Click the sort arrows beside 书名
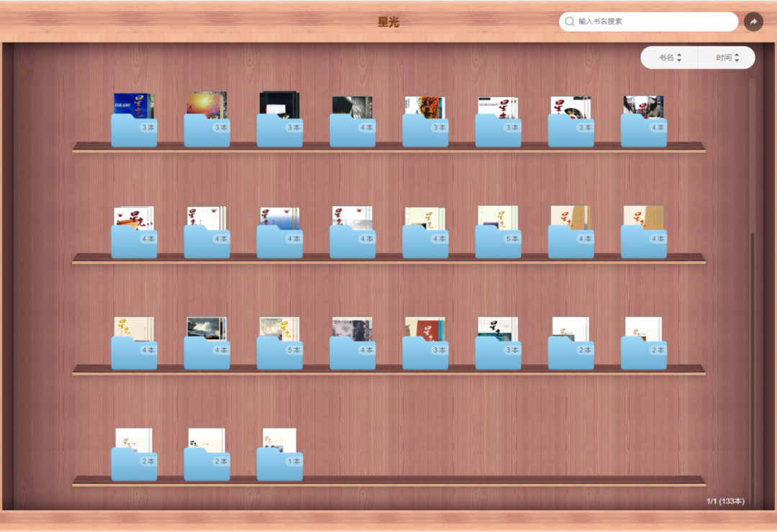This screenshot has height=532, width=777. pos(679,58)
